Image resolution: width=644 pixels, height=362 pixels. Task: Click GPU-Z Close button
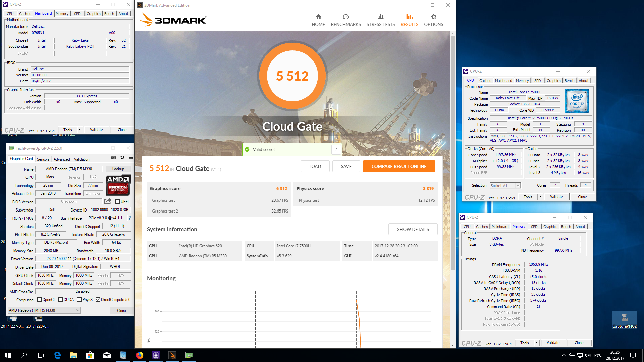point(121,311)
